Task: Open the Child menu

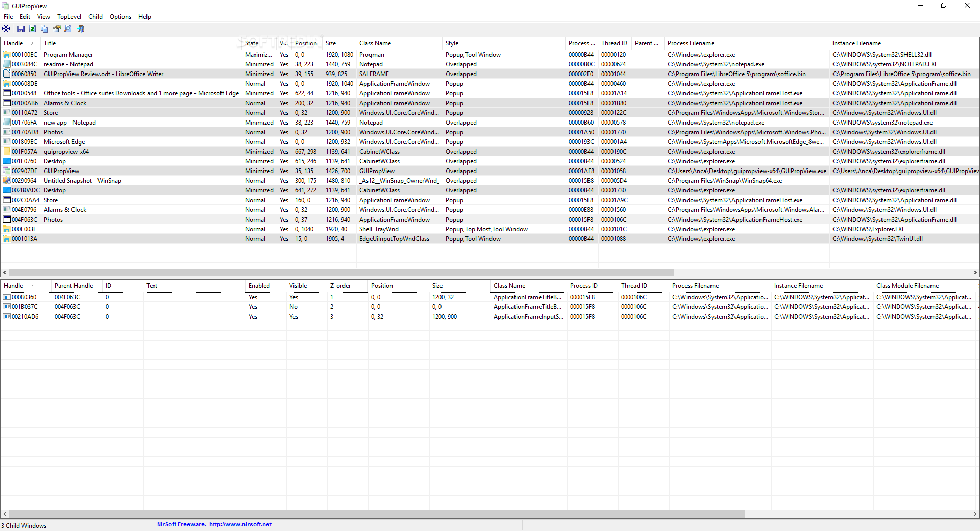Action: click(x=95, y=17)
